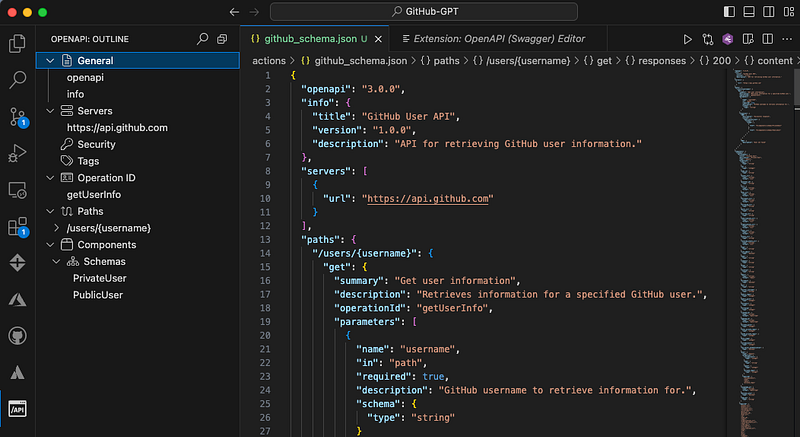
Task: Collapse the Servers section chevron
Action: [50, 111]
